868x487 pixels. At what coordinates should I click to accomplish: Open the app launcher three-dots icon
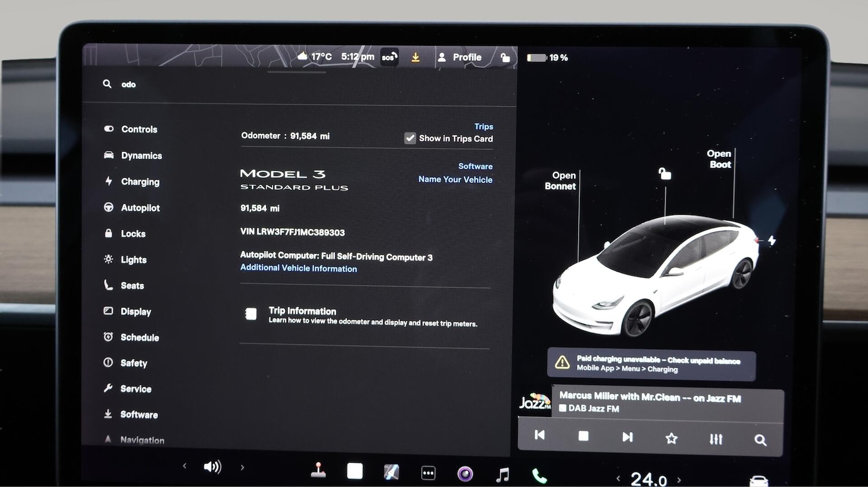coord(428,473)
